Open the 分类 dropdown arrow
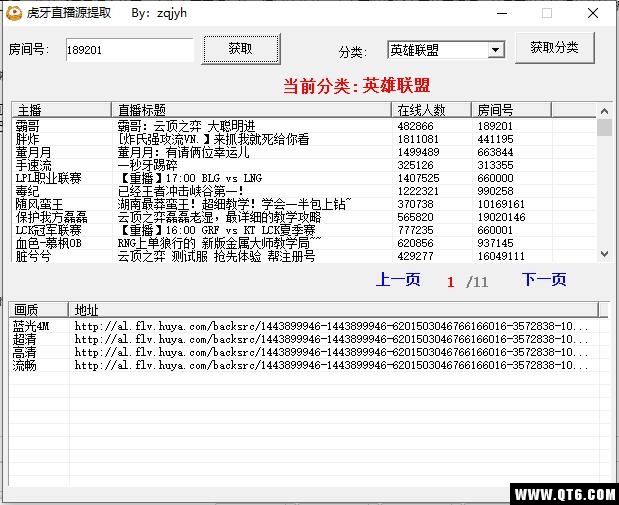Screen dimensions: 619x505 495,50
